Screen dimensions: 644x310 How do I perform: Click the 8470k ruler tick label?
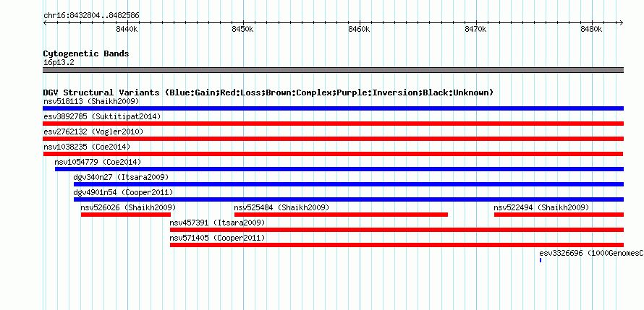coord(475,29)
